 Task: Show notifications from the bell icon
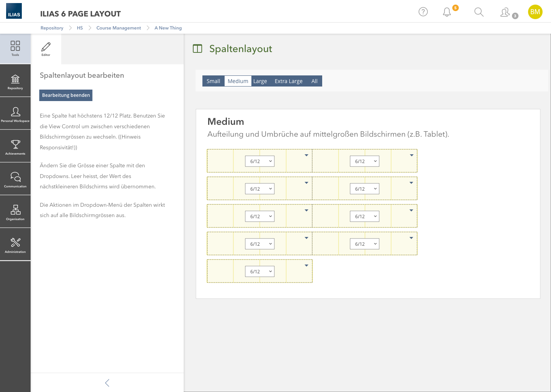coord(447,12)
